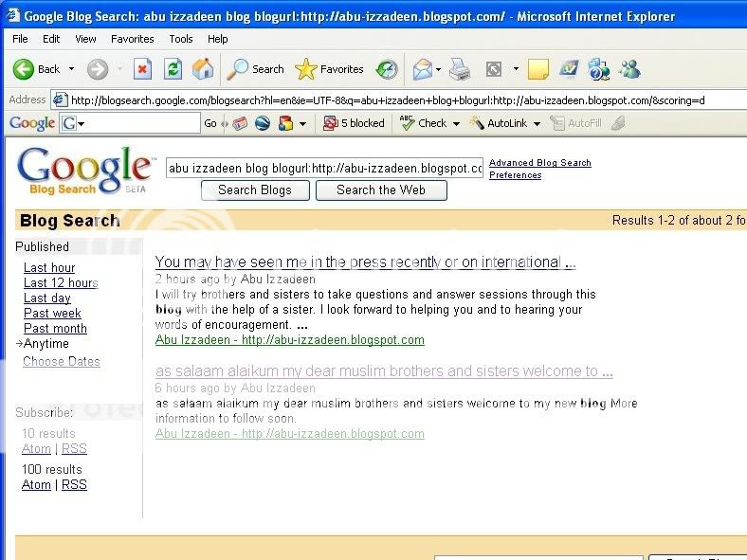
Task: Click in the Google toolbar search box
Action: (x=138, y=123)
